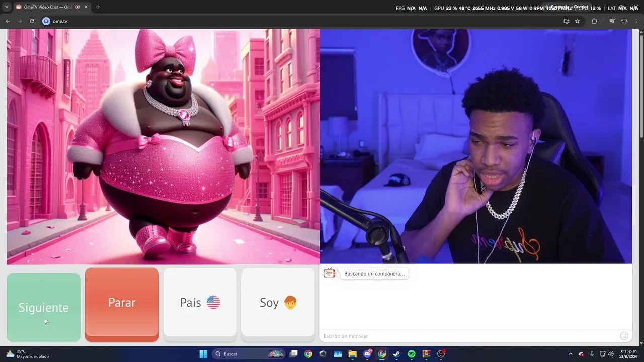Click the taskbar Buscar search box

point(249,354)
